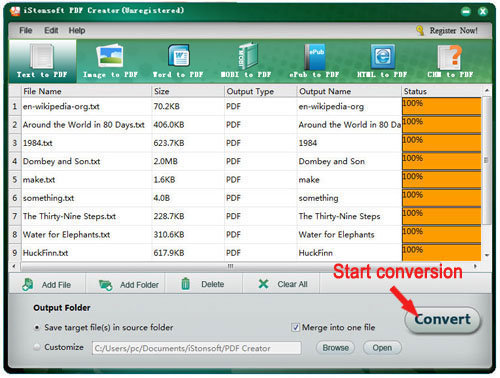Viewport: 500px width, 378px height.
Task: Select Around the World in 80 Days.txt
Action: point(84,125)
